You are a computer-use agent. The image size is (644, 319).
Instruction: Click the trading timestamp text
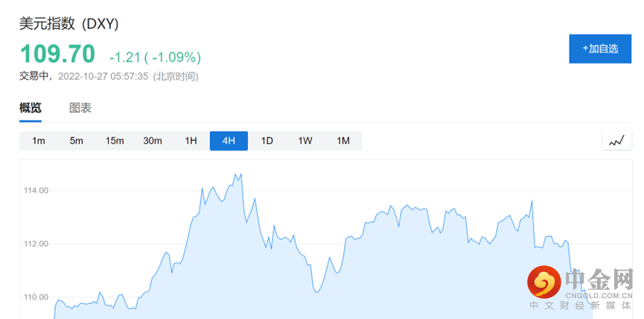(x=109, y=76)
